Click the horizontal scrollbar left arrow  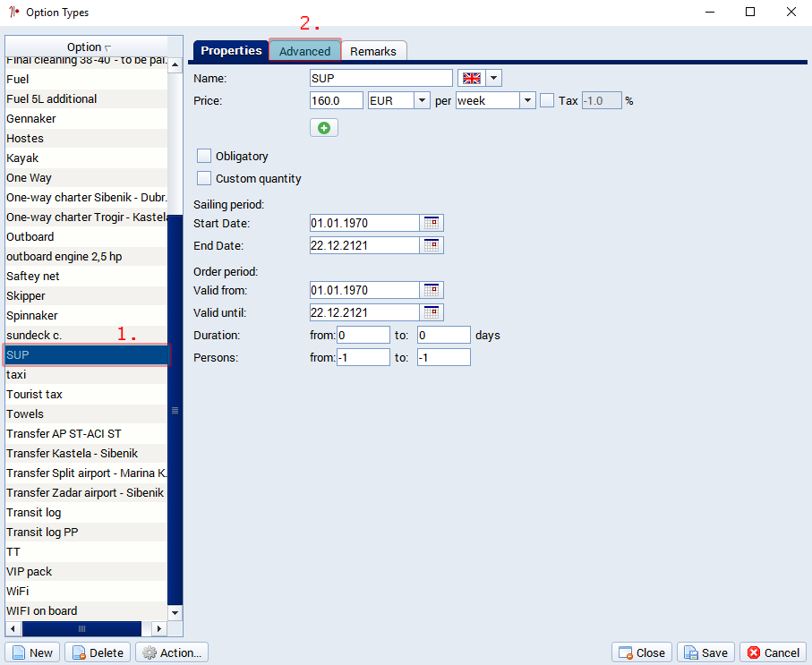click(13, 628)
